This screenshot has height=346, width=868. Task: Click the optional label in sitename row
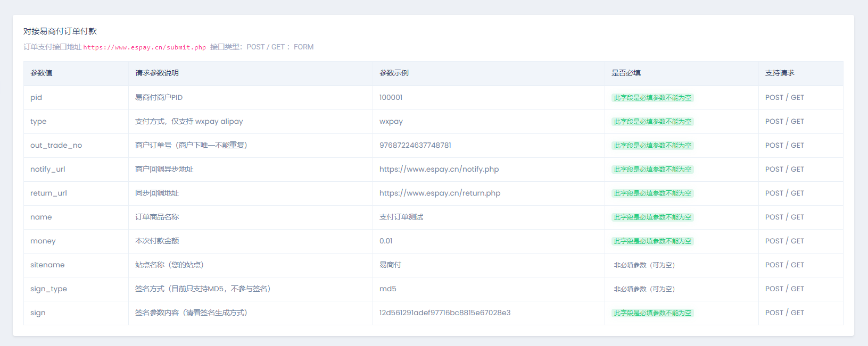pyautogui.click(x=644, y=265)
